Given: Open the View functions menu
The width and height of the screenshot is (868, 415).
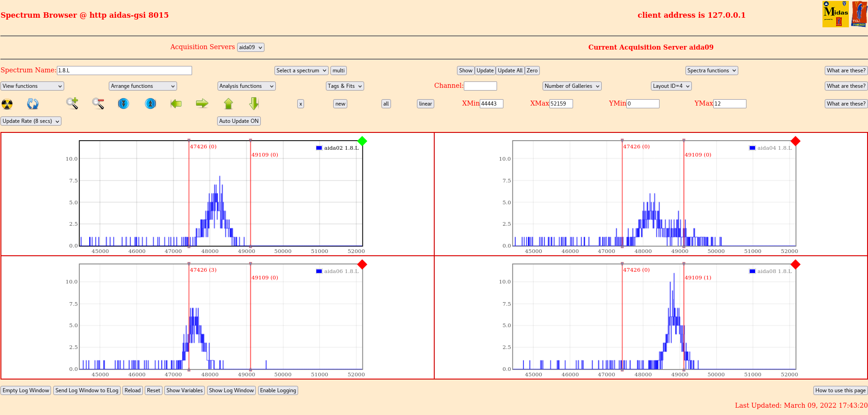Looking at the screenshot, I should click(x=32, y=86).
